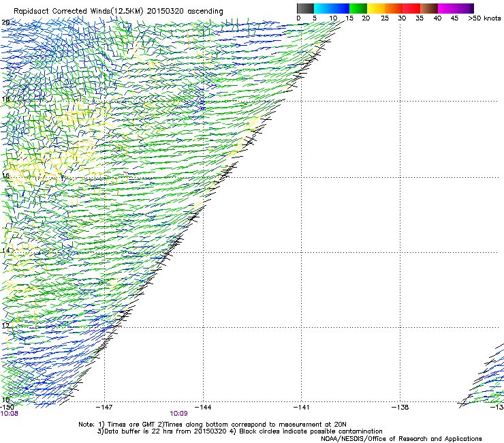Pick the brown 35–40 knots legend swatch
This screenshot has height=443, width=504.
(429, 8)
